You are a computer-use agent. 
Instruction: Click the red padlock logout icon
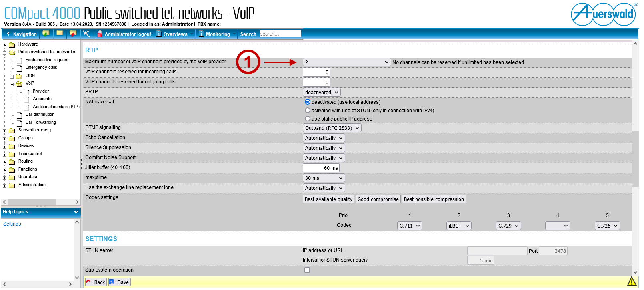100,34
